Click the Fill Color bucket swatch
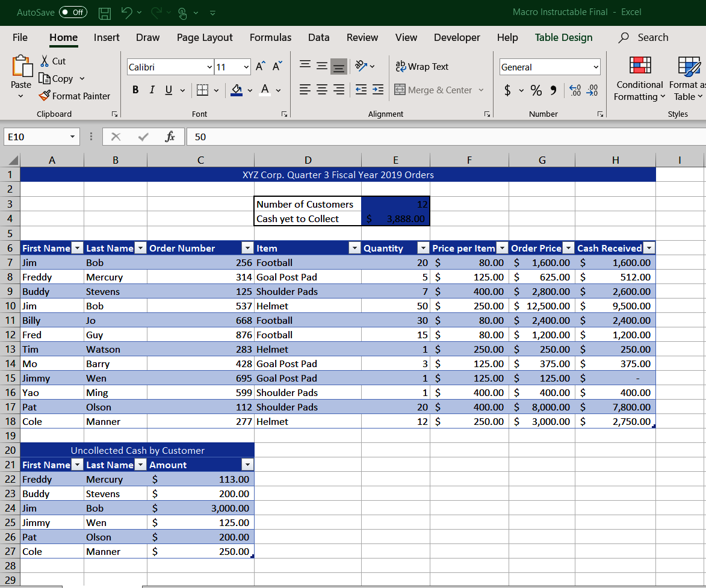Screen dimensions: 706x588 click(x=237, y=90)
